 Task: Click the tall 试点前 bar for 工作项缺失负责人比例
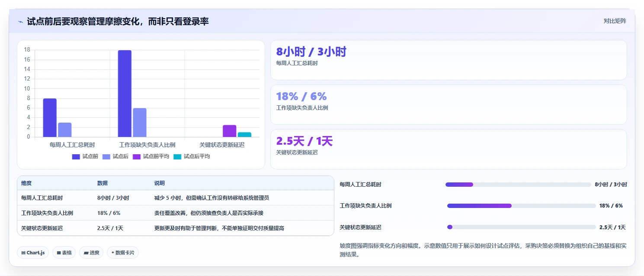tap(125, 94)
